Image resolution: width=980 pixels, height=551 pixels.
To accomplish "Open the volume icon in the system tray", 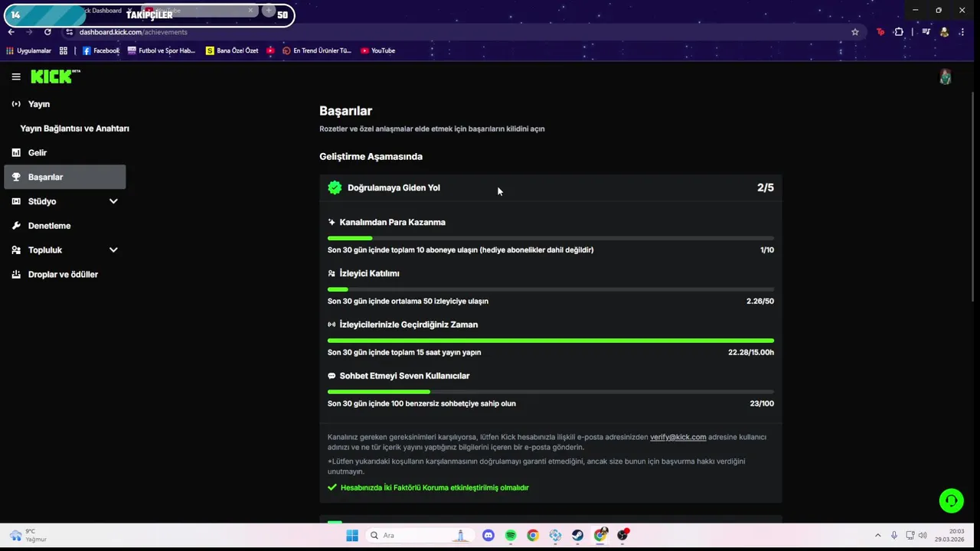I will pyautogui.click(x=923, y=535).
